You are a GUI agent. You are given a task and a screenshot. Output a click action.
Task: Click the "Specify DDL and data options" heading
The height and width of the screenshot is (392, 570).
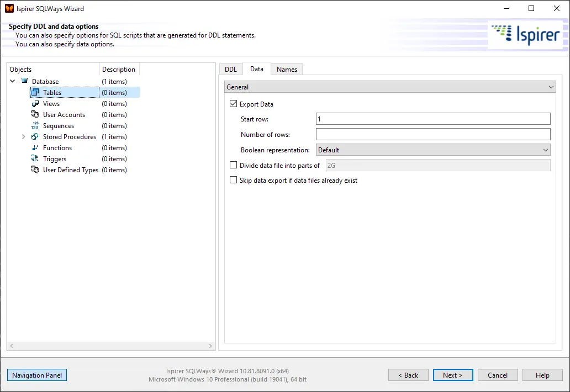54,26
